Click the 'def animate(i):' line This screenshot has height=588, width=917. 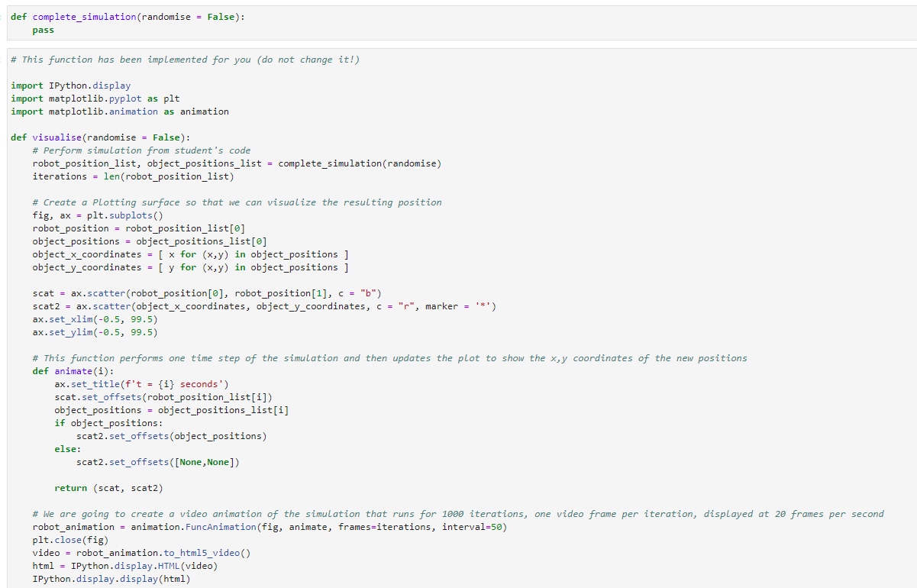point(73,371)
